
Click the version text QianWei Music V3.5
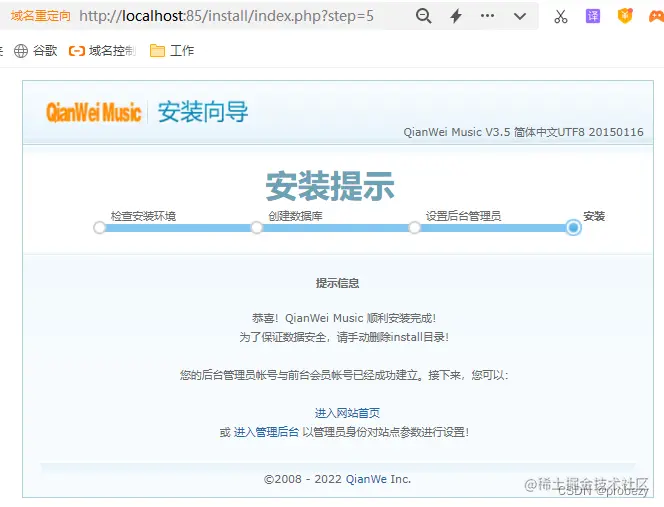[x=457, y=132]
